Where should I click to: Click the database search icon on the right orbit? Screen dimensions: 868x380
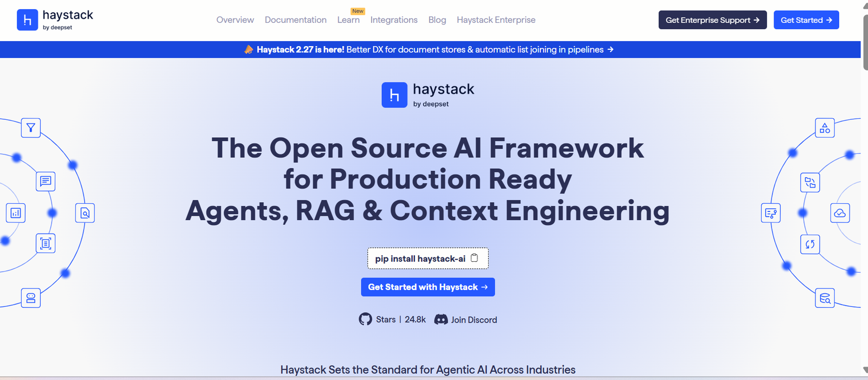tap(825, 298)
